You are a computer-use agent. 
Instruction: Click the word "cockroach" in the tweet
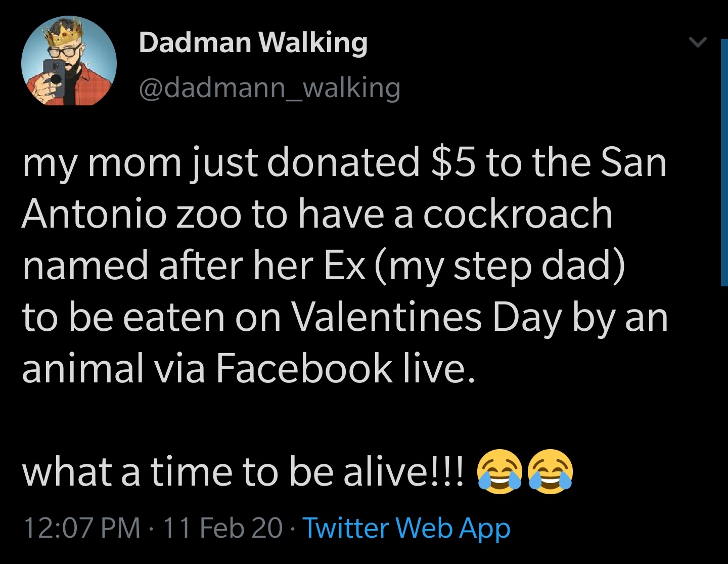[x=517, y=213]
